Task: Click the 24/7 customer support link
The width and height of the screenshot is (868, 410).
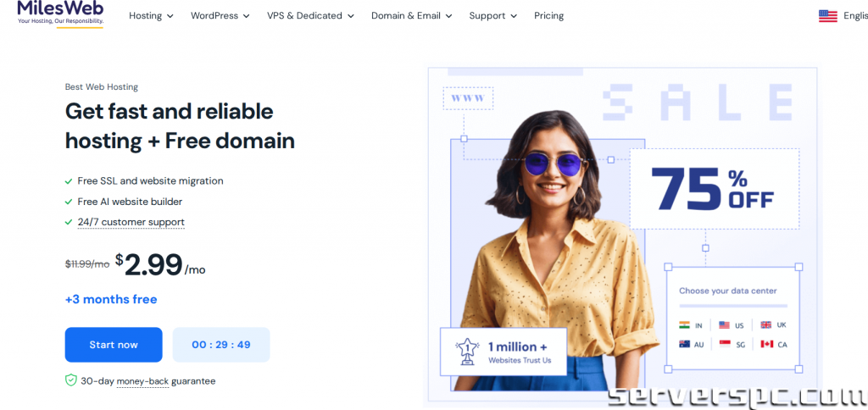Action: click(131, 223)
